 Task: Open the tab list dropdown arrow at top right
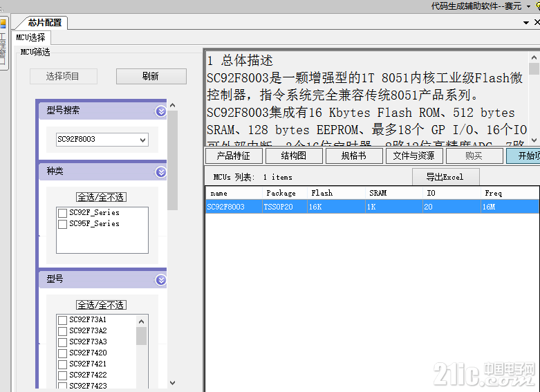point(526,23)
